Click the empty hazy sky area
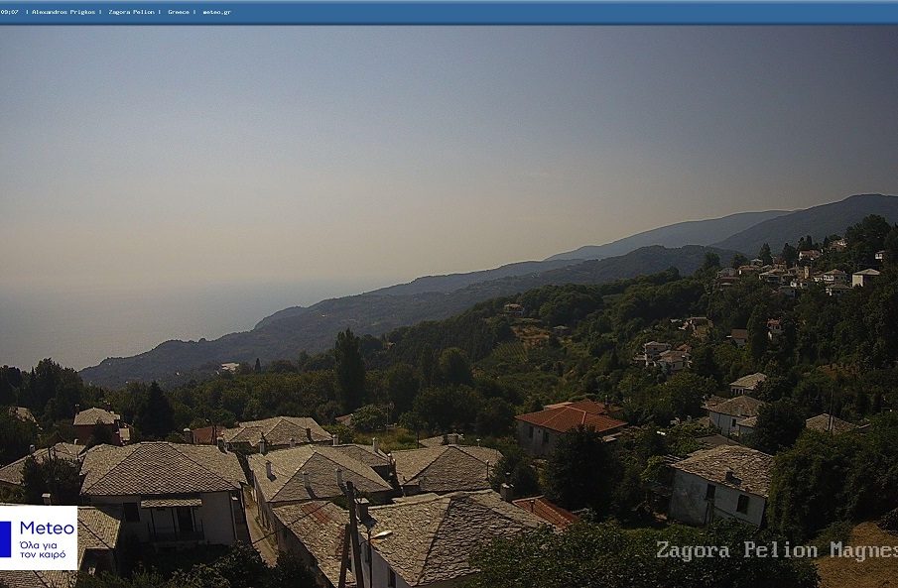Viewport: 898px width, 588px height. coord(397,129)
